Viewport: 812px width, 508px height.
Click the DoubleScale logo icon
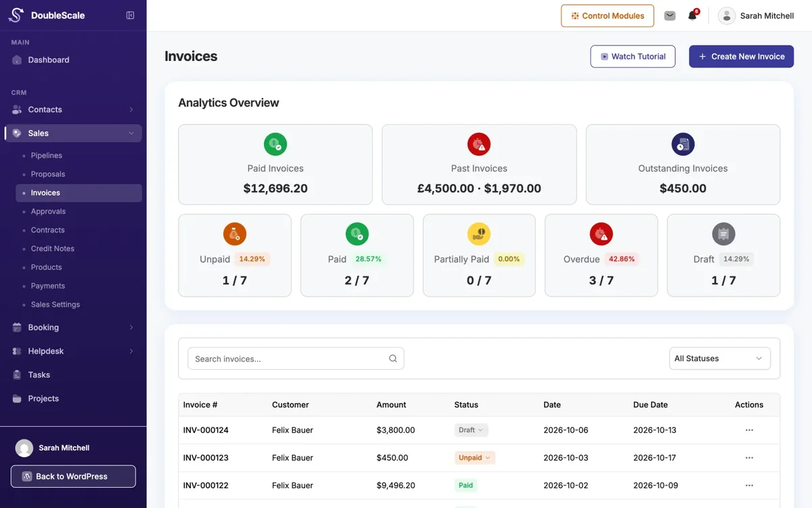16,15
